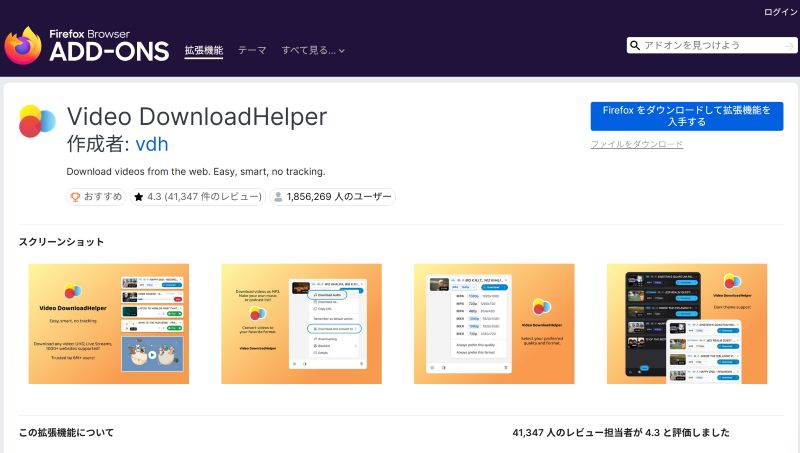The width and height of the screenshot is (800, 453).
Task: Click the スクリーンショット heading
Action: tap(61, 242)
